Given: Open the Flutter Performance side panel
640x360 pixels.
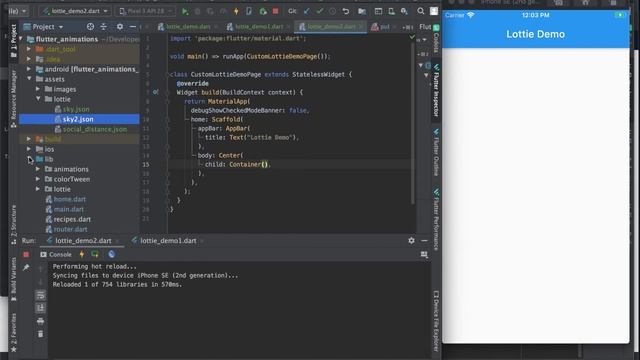Looking at the screenshot, I should coord(436,220).
